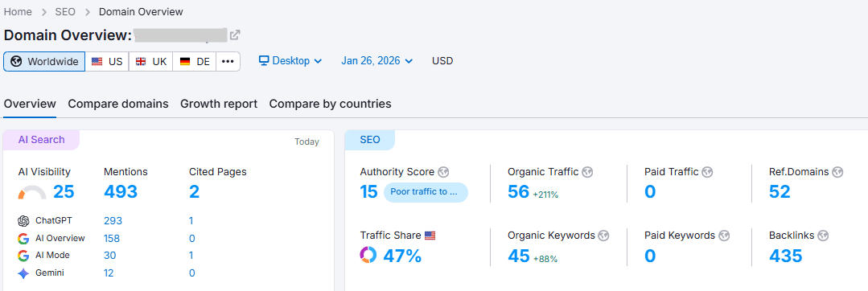
Task: Open Gemini mentions count 12
Action: click(109, 273)
